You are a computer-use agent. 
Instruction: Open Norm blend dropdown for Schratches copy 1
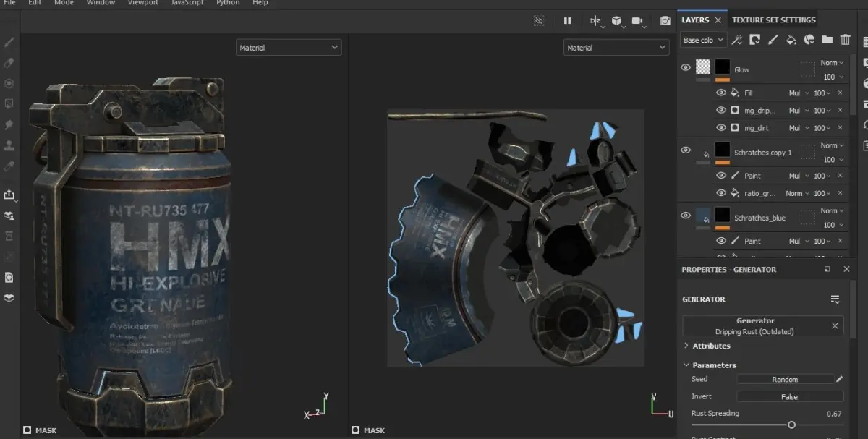(832, 145)
